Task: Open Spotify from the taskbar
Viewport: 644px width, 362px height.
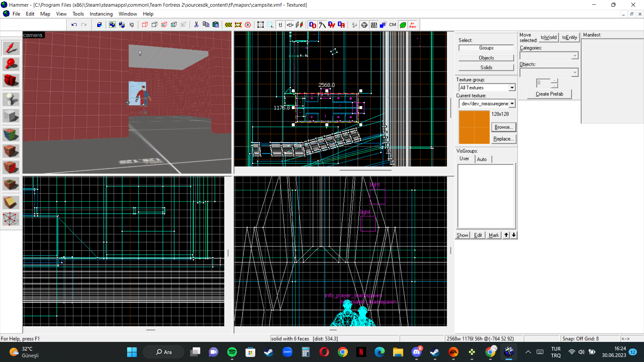Action: (x=232, y=352)
